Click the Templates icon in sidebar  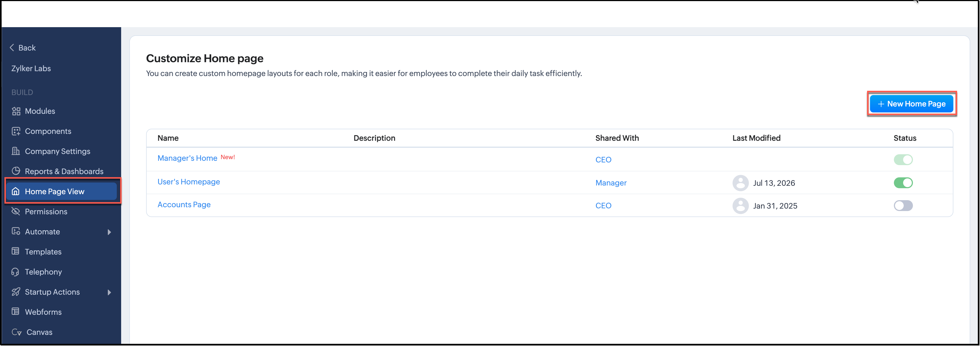click(15, 251)
